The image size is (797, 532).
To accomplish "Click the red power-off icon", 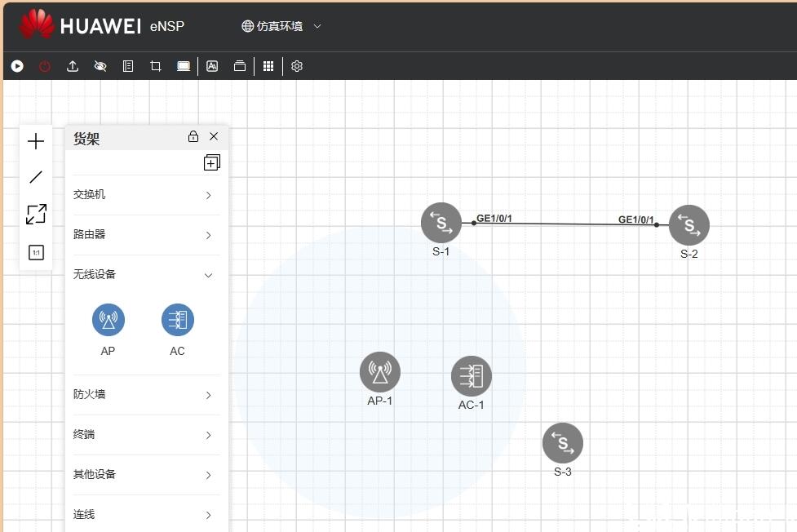I will pyautogui.click(x=45, y=66).
